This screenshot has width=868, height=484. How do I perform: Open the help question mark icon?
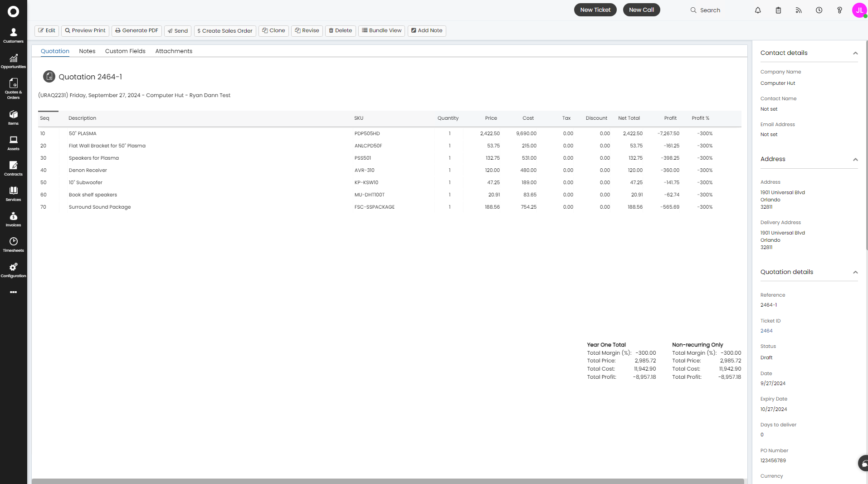pos(839,10)
